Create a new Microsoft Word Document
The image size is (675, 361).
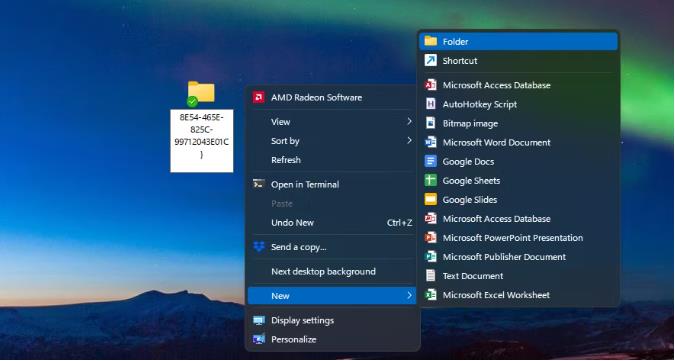click(518, 142)
